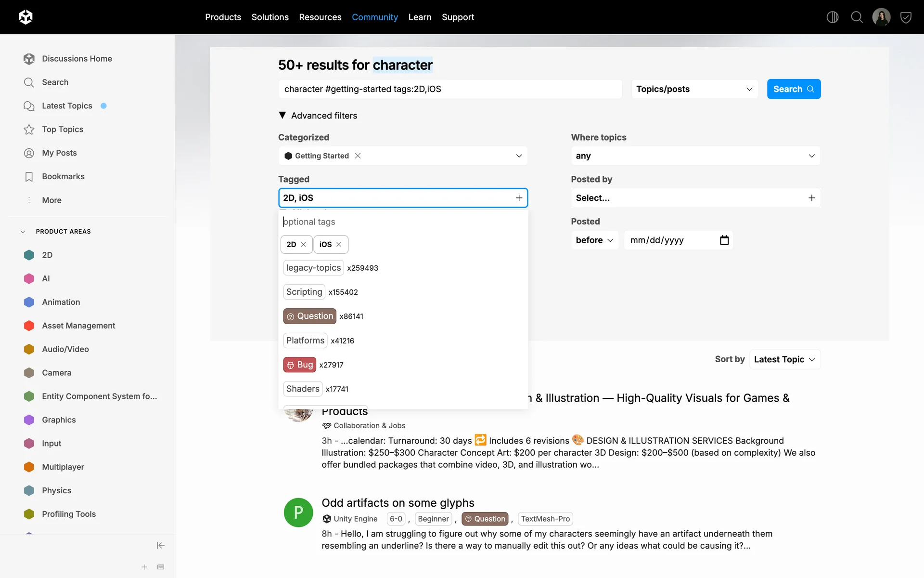Open the user avatar profile menu
The width and height of the screenshot is (924, 578).
coord(881,17)
